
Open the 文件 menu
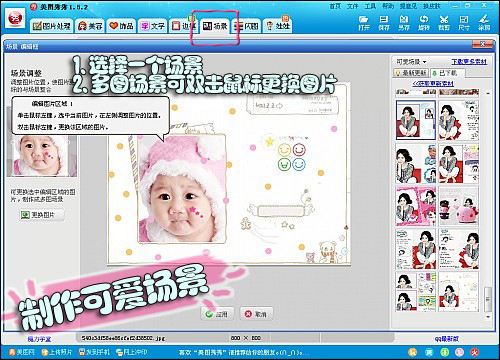tap(352, 6)
